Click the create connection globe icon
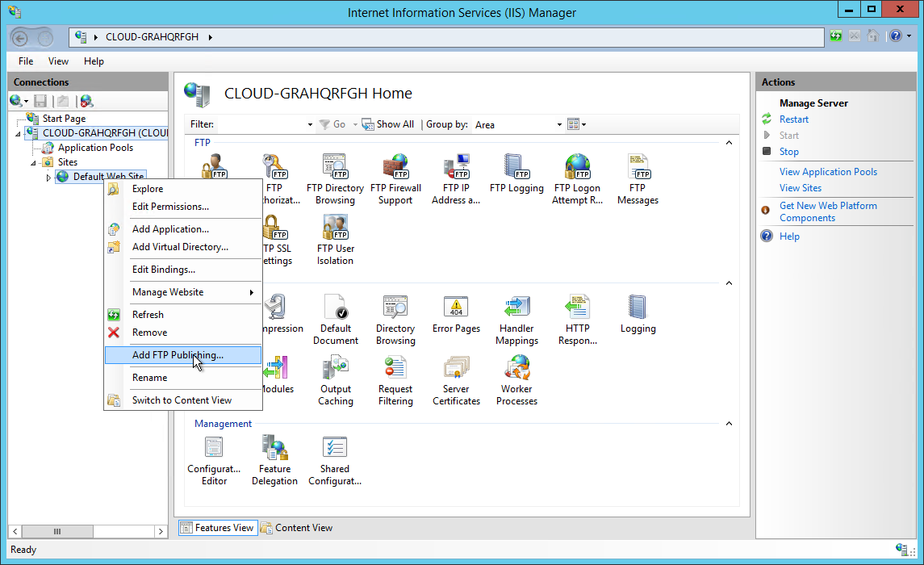This screenshot has width=924, height=565. (16, 102)
